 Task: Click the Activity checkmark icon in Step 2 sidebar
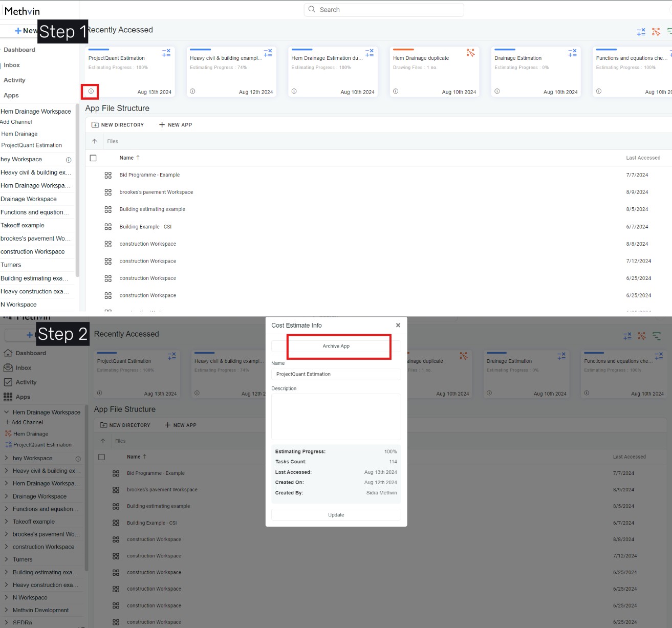8,382
